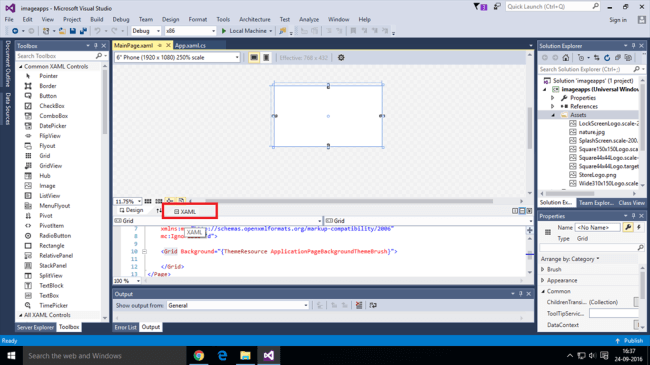Expand the Appearance property category

click(543, 281)
